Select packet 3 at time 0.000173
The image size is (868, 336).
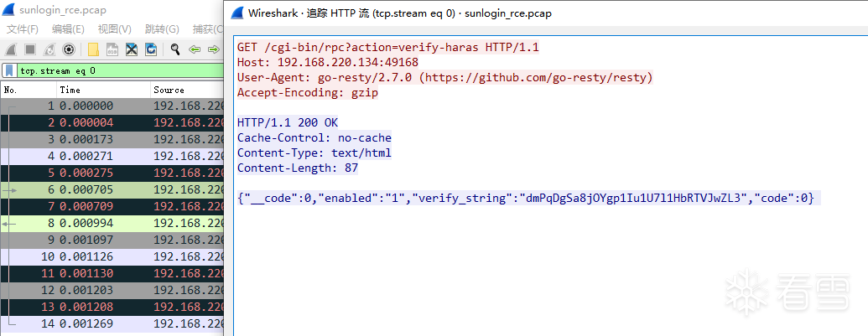click(112, 139)
